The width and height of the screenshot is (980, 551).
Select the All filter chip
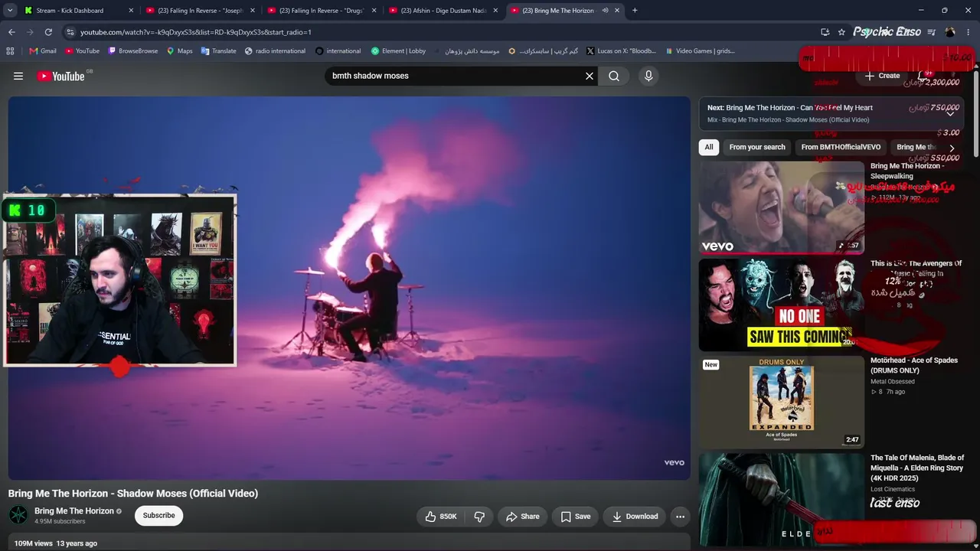pyautogui.click(x=709, y=147)
